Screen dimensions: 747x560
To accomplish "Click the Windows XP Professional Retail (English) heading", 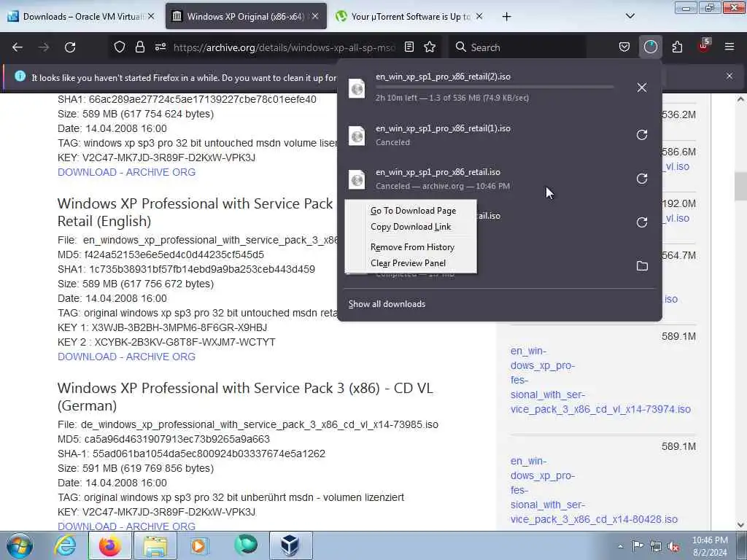I will 195,212.
